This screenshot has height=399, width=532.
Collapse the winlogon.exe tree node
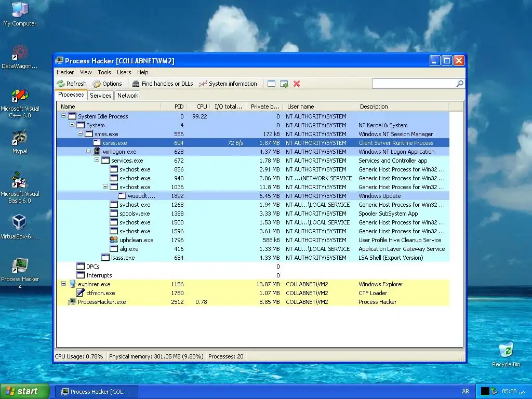point(88,151)
